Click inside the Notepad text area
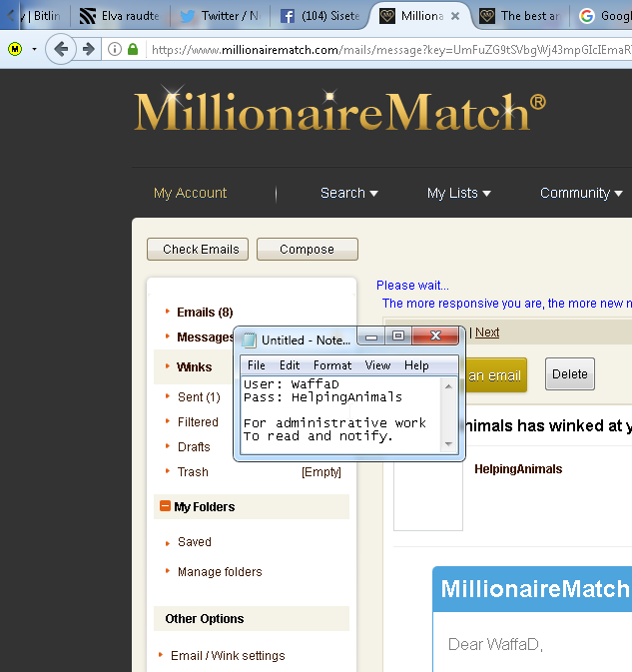Image resolution: width=632 pixels, height=672 pixels. 340,414
